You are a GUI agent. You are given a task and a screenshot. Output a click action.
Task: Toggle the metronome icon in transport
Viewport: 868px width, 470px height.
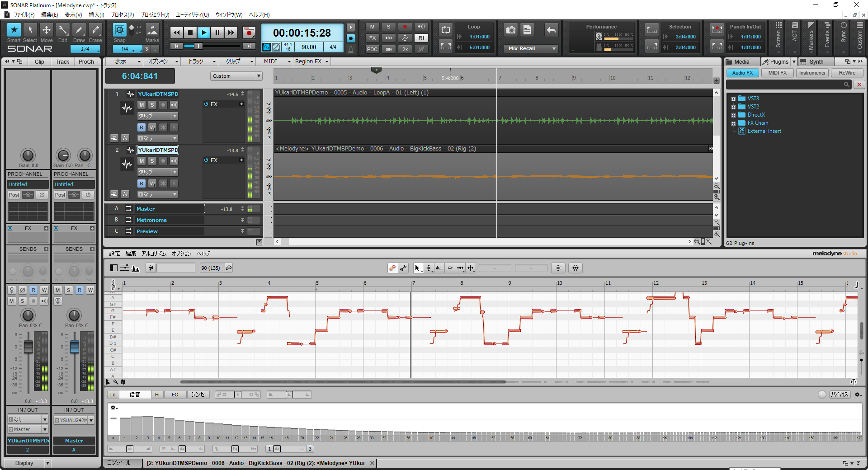(351, 49)
